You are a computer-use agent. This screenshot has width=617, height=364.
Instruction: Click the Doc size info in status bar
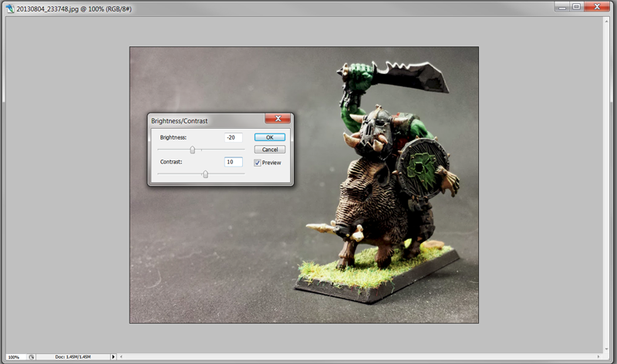(73, 357)
